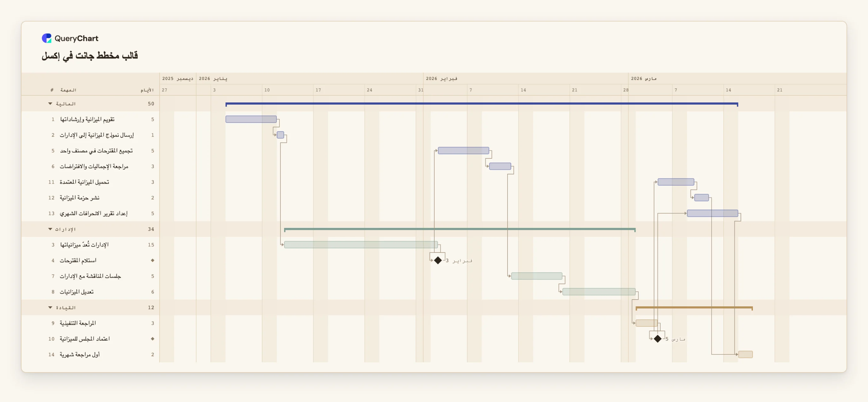
Task: Select task name تقويم الميزانية وإرشاداتها
Action: click(87, 119)
